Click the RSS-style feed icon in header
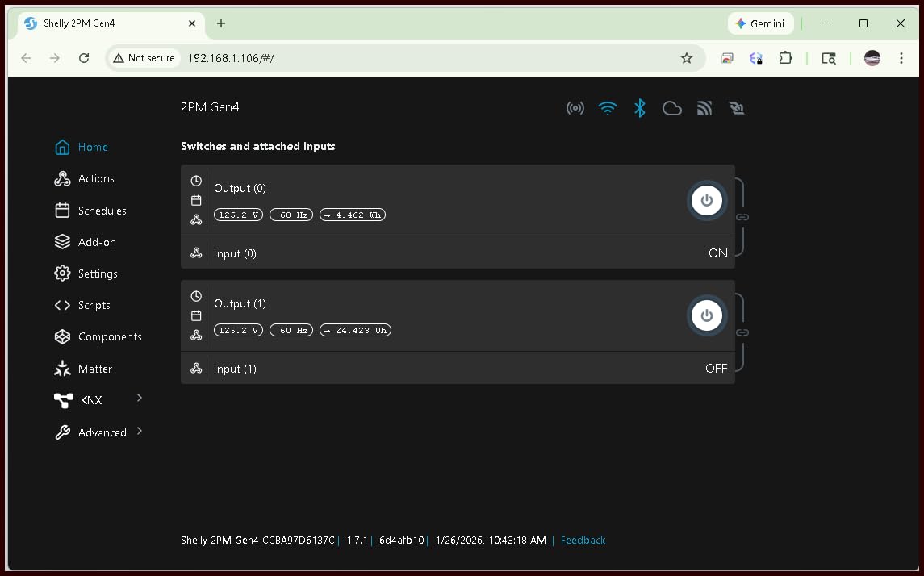Image resolution: width=924 pixels, height=576 pixels. (x=704, y=108)
